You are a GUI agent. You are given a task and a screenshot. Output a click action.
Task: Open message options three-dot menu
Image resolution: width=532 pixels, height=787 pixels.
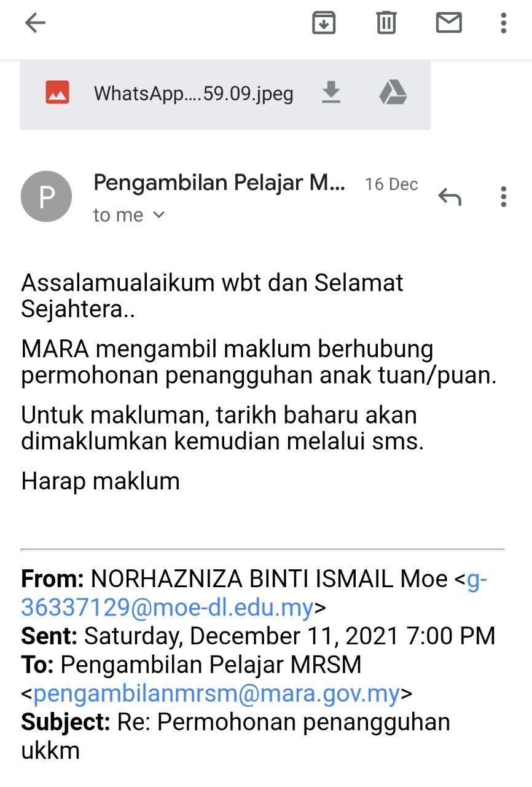[503, 197]
